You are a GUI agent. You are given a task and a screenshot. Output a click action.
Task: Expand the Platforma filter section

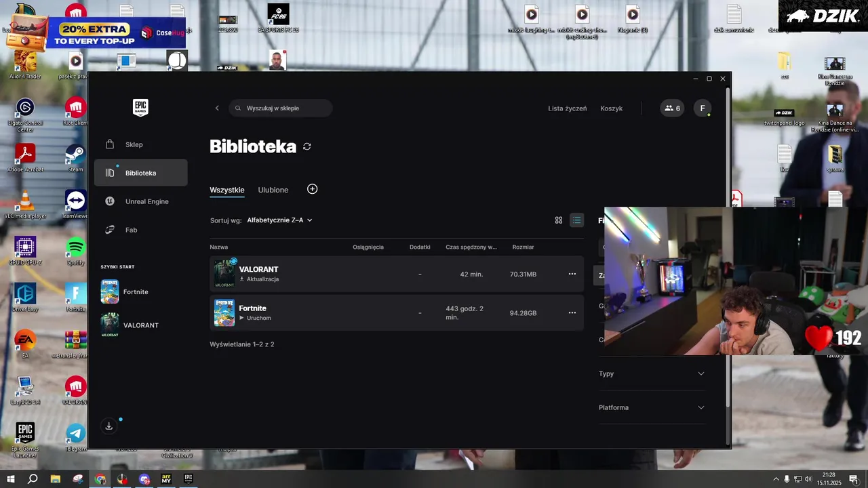click(652, 407)
